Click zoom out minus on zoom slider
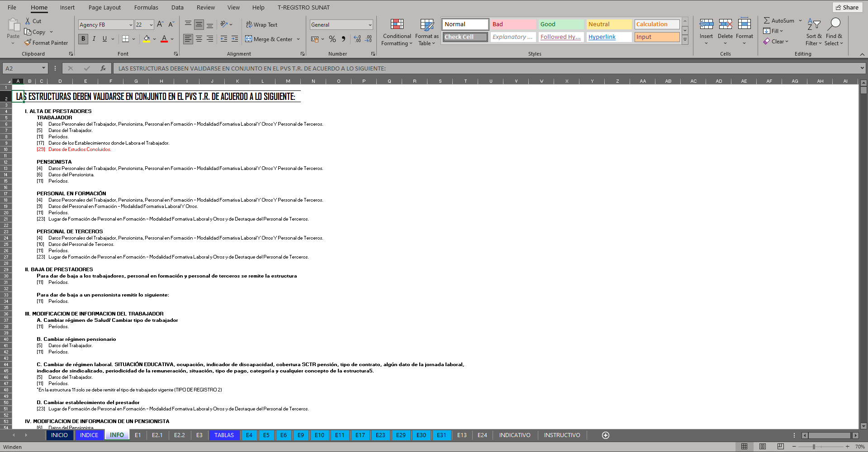 [x=794, y=447]
